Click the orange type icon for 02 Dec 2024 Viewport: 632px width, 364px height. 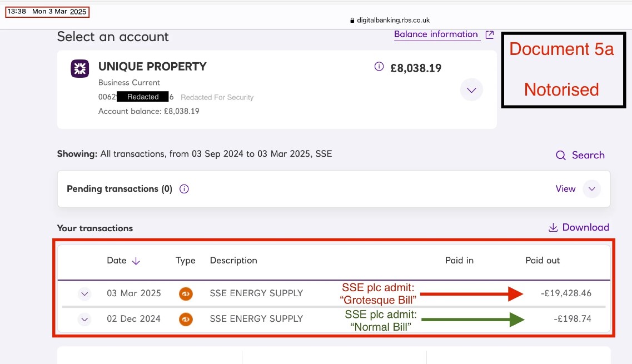(x=186, y=319)
